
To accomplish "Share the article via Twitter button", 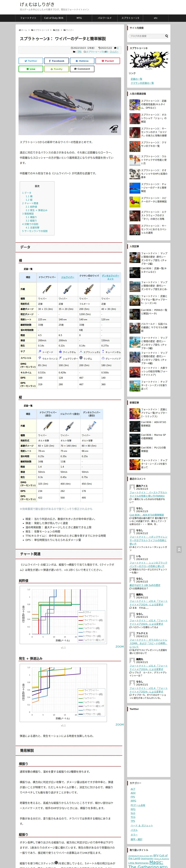I will pyautogui.click(x=31, y=61).
